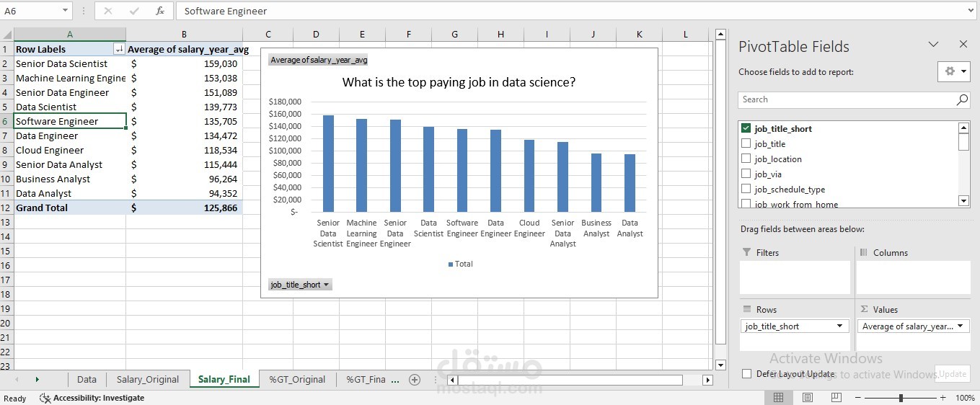The width and height of the screenshot is (980, 405).
Task: Move the field list up with its arrow
Action: [963, 128]
